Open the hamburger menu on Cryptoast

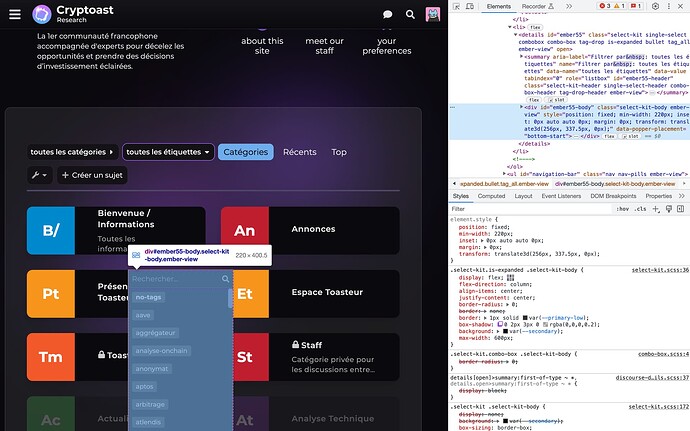[15, 14]
